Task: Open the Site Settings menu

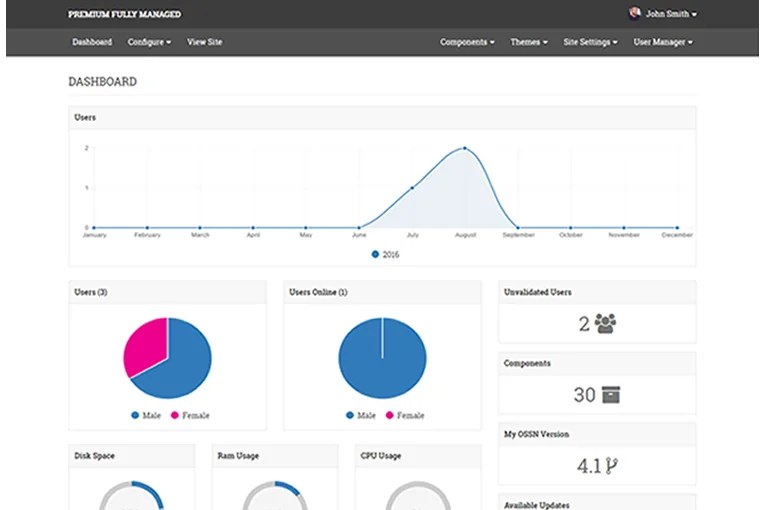Action: [x=590, y=42]
